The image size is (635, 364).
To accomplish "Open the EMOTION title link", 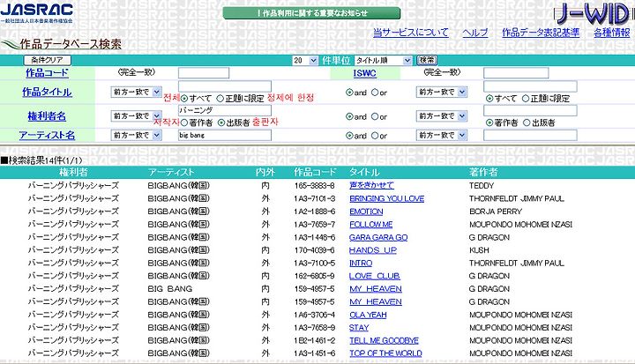I will coord(366,212).
